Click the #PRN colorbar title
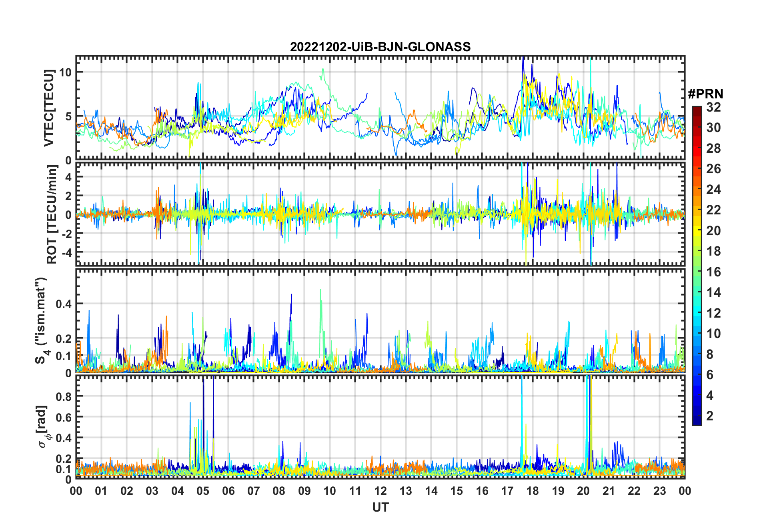The width and height of the screenshot is (761, 532). (x=706, y=94)
